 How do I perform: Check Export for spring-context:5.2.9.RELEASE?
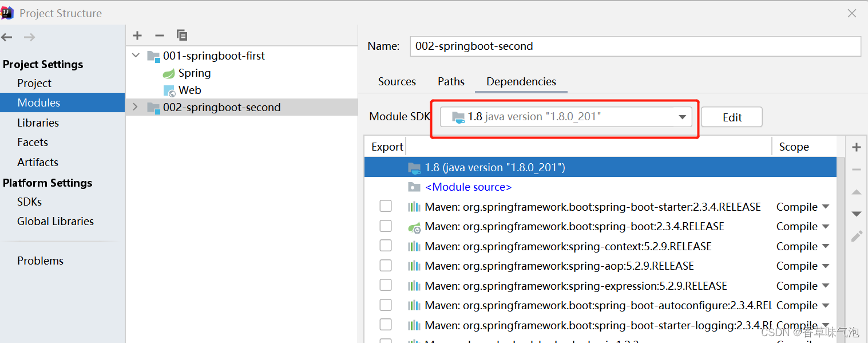tap(386, 246)
